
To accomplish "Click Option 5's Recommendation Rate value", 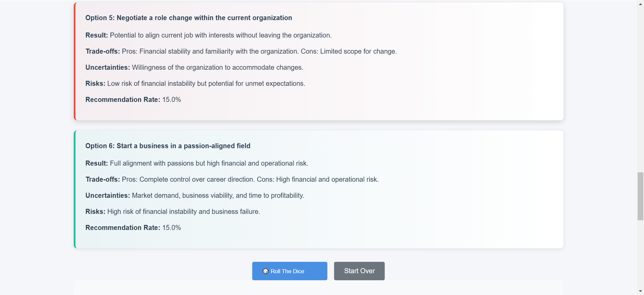I will pos(171,100).
